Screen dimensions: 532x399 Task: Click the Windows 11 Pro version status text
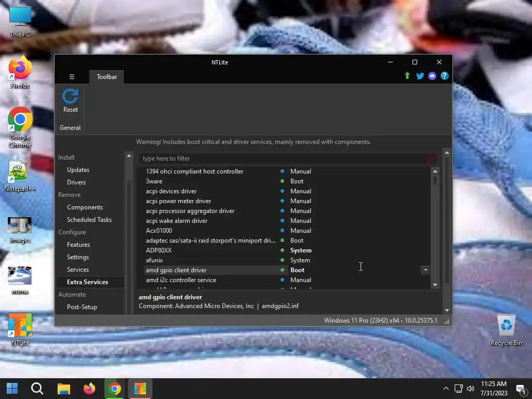tap(380, 320)
